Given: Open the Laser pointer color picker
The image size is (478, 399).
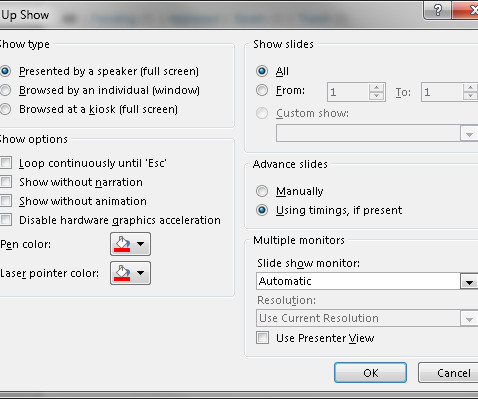Looking at the screenshot, I should click(x=130, y=273).
